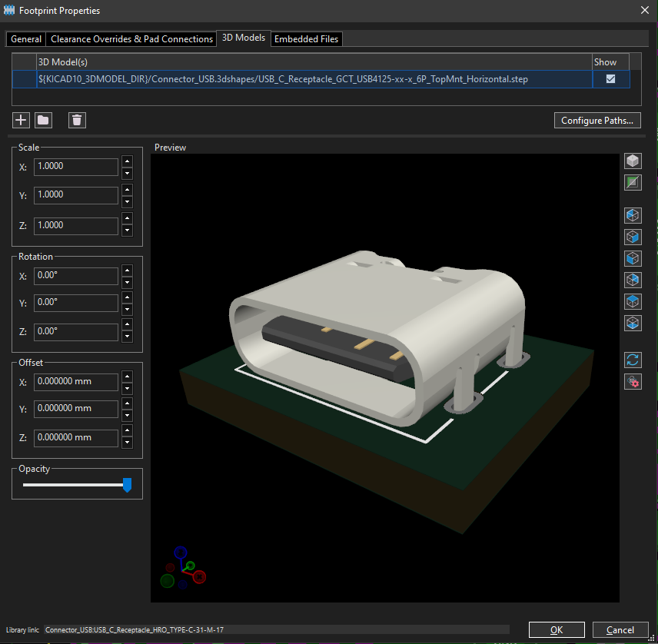Confirm changes with the OK button

click(557, 629)
